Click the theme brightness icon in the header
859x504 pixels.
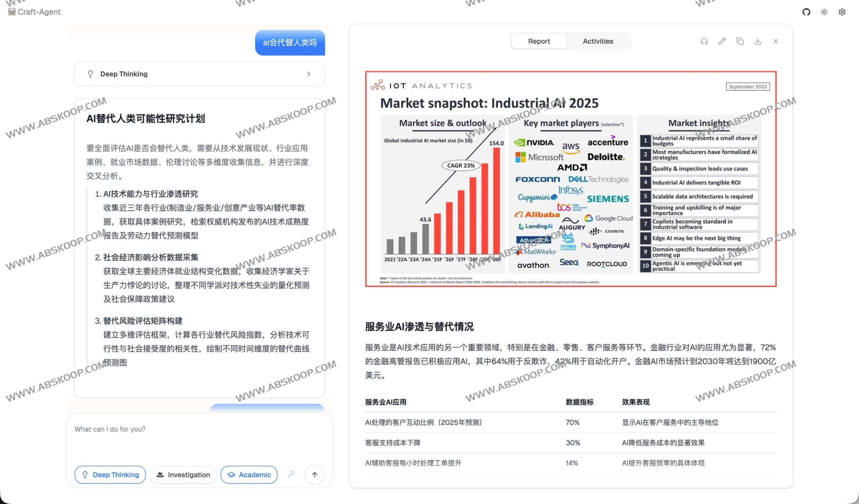coord(824,12)
